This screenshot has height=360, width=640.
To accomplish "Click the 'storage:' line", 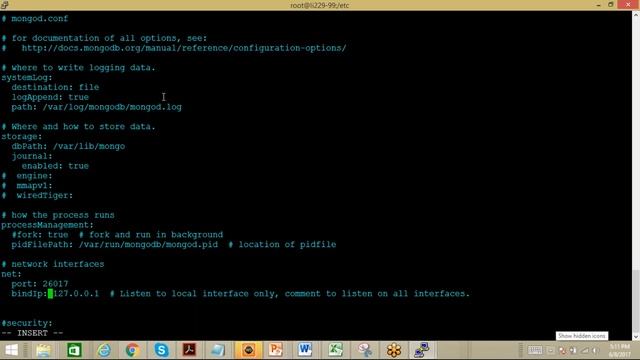I will pos(22,136).
